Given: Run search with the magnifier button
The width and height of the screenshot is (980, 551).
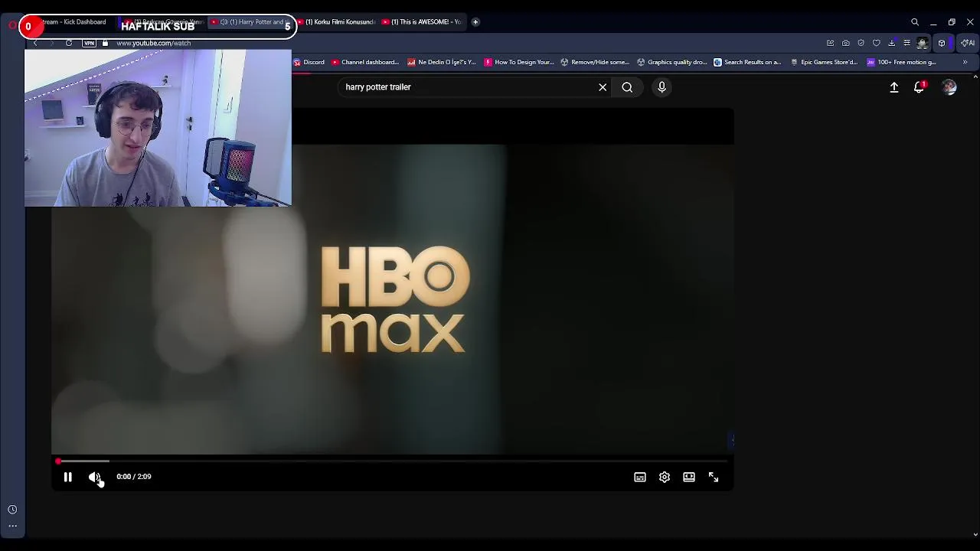Looking at the screenshot, I should (x=627, y=87).
